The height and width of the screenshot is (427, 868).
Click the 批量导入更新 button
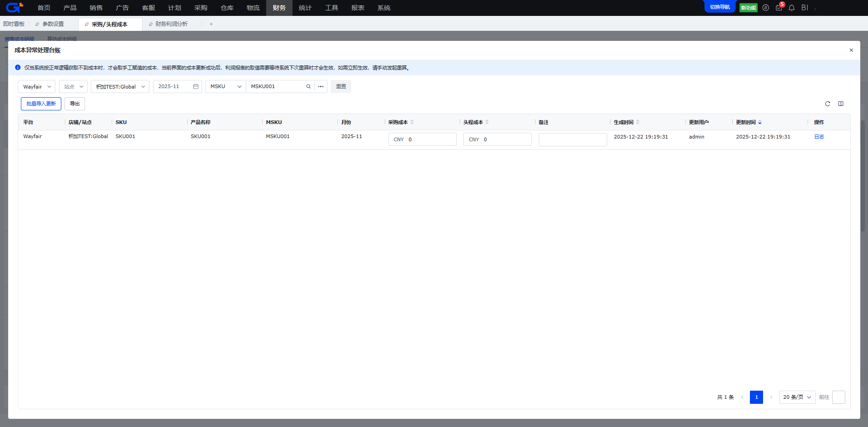41,104
